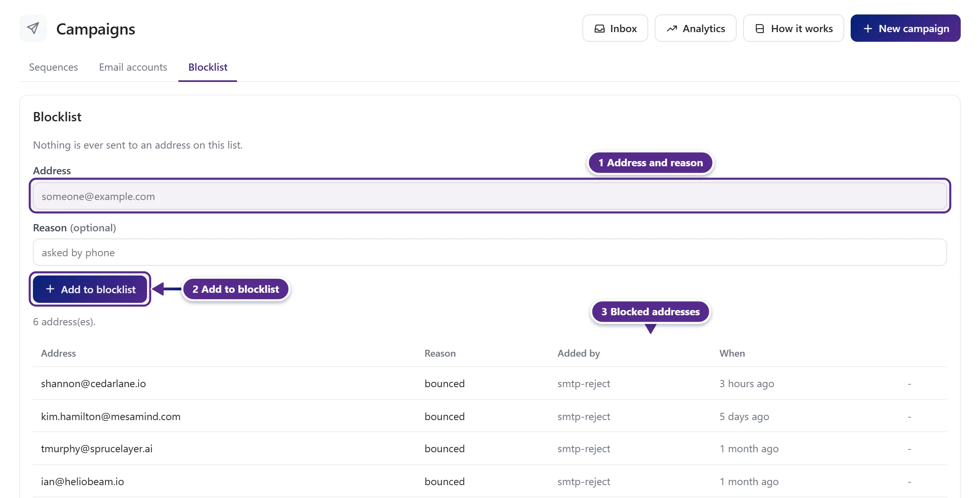Click smtp-reject in shannon@cedarlane.io row
The width and height of the screenshot is (980, 498).
coord(584,384)
